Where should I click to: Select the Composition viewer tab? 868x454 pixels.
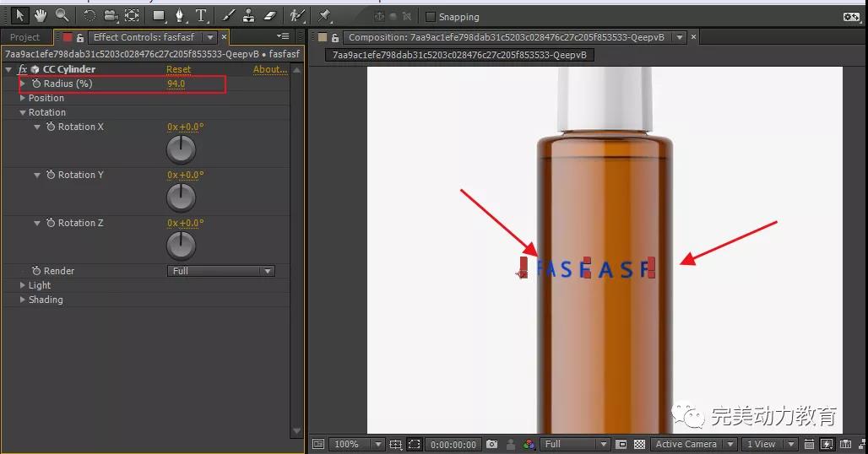[506, 37]
